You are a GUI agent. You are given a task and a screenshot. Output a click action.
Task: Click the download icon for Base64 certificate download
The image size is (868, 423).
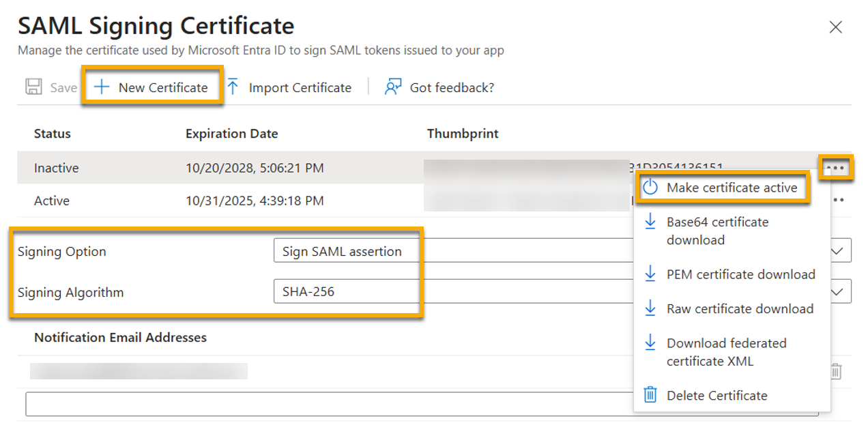(650, 222)
